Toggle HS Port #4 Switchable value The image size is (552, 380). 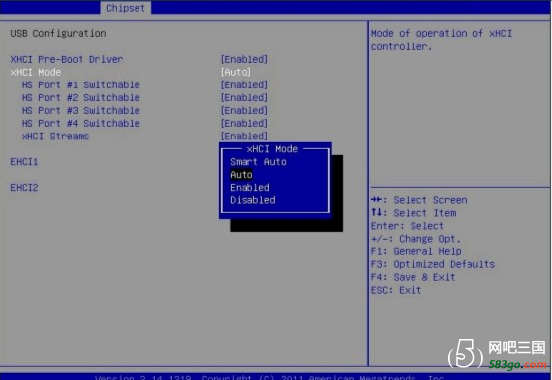point(244,123)
